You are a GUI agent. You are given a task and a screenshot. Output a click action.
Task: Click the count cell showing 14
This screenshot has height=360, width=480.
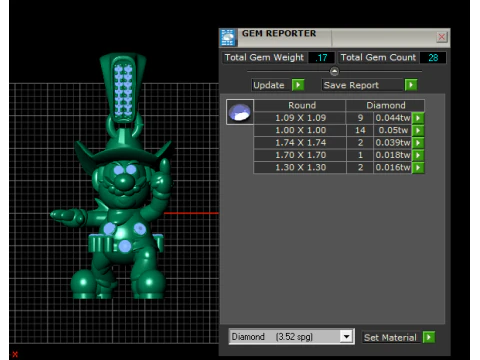pos(360,130)
